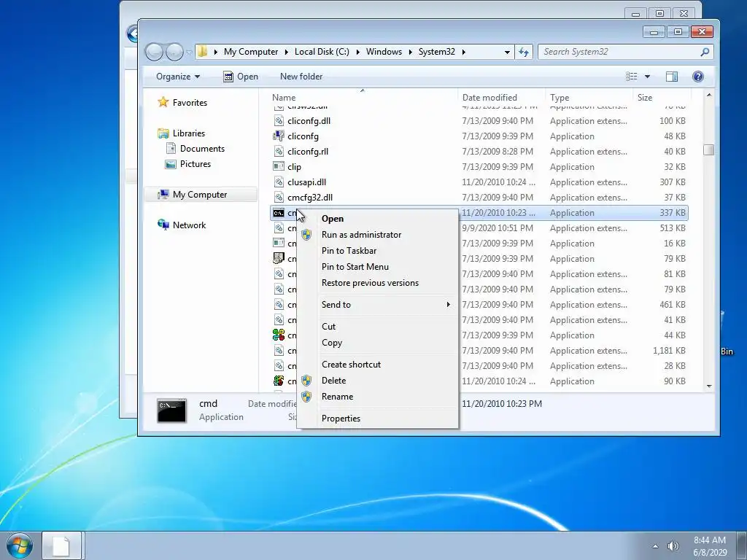This screenshot has height=560, width=747.
Task: Click the Back navigation arrow in Explorer
Action: [x=155, y=52]
